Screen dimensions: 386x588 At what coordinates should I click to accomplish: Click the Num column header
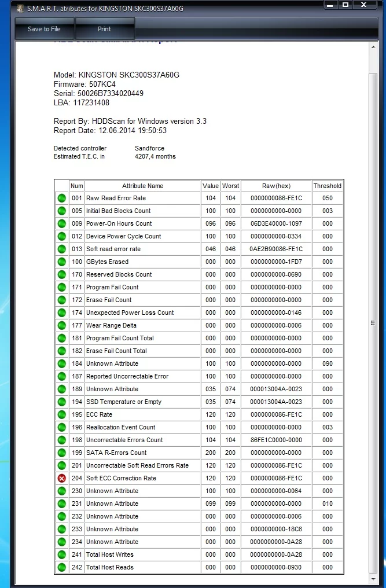tap(77, 186)
